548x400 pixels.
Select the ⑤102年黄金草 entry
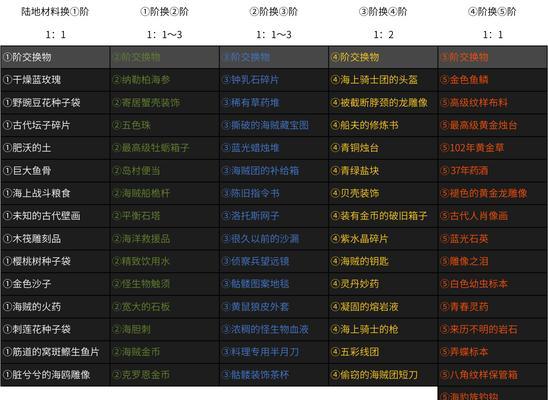tap(492, 148)
